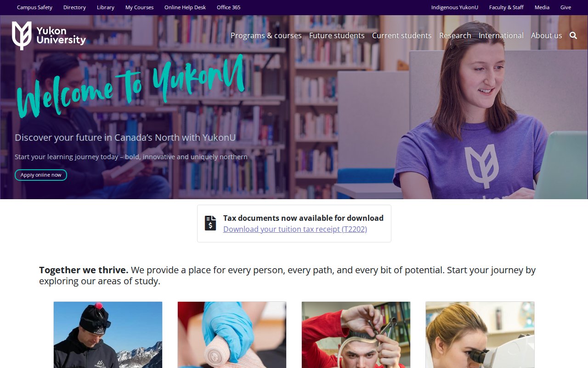
Task: Open the Future students menu
Action: pos(337,35)
